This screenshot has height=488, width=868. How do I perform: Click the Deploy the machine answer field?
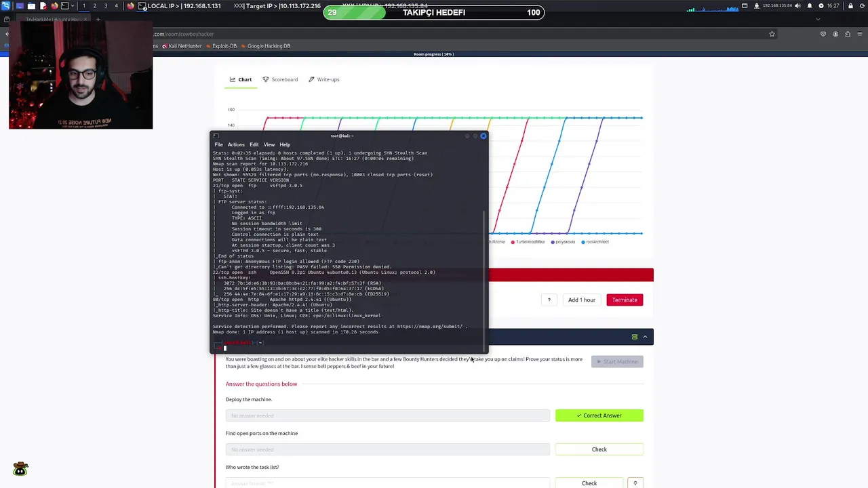387,415
